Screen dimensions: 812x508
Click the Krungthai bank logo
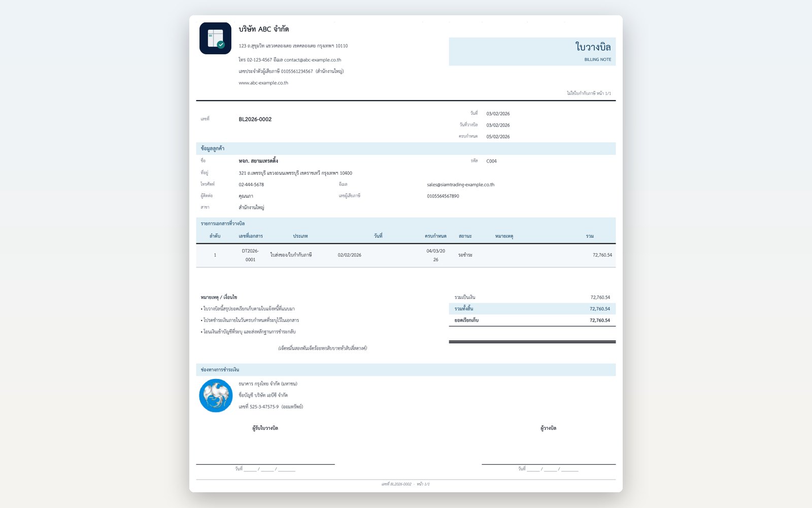(x=216, y=395)
